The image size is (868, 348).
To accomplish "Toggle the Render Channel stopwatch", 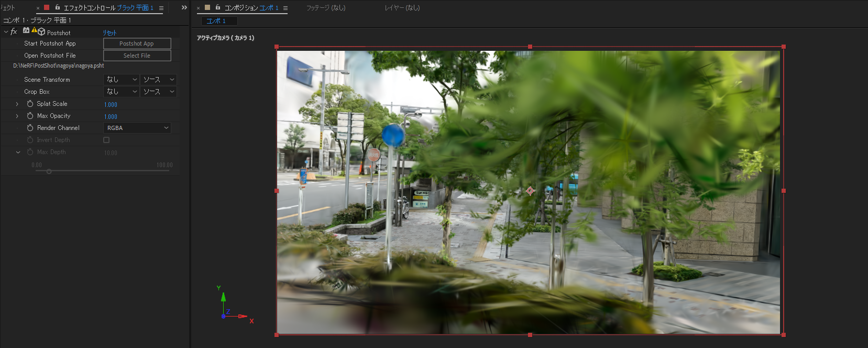I will [x=30, y=128].
